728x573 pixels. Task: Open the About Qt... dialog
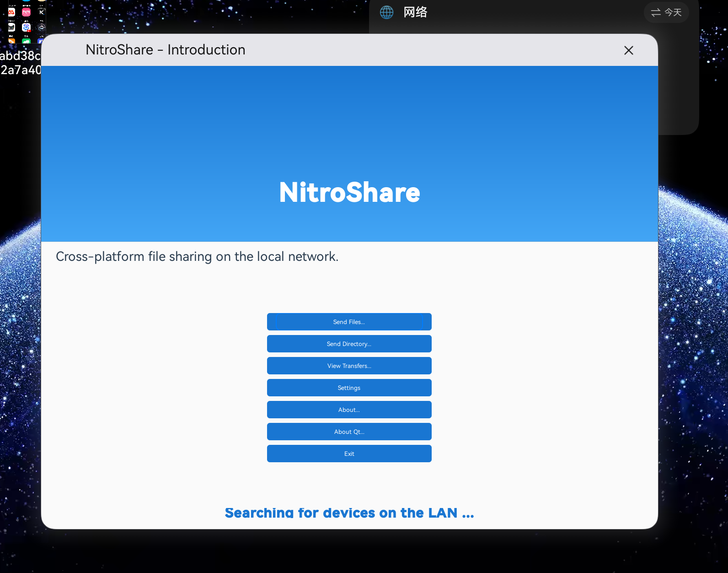point(349,432)
